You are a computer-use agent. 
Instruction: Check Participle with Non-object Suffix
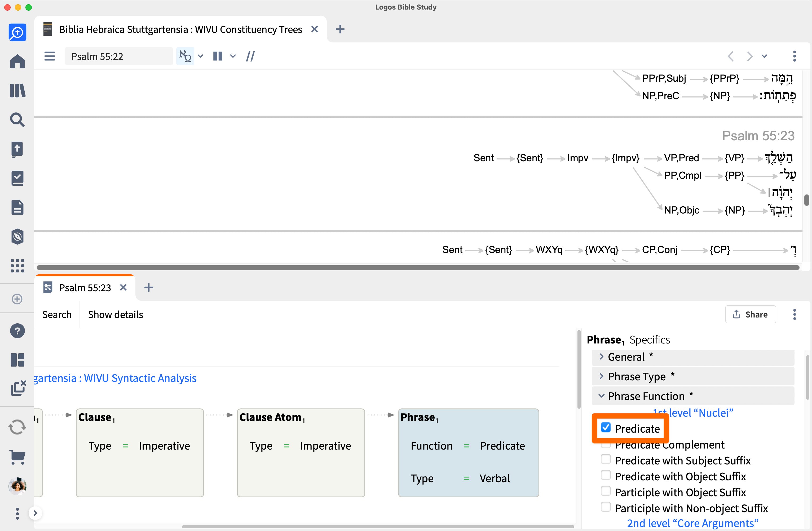[x=606, y=507]
